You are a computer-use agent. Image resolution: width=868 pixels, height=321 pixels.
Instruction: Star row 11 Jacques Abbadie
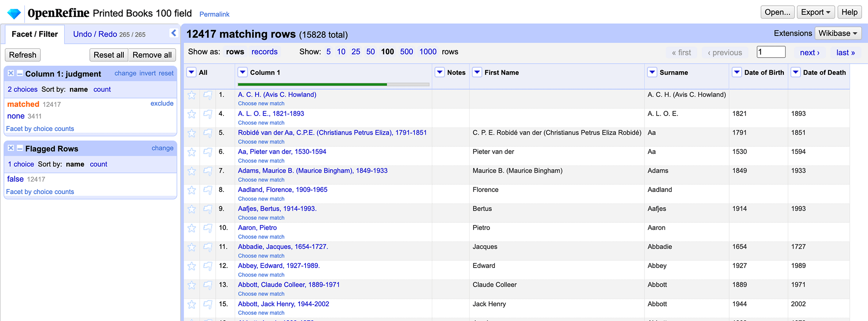coord(191,248)
